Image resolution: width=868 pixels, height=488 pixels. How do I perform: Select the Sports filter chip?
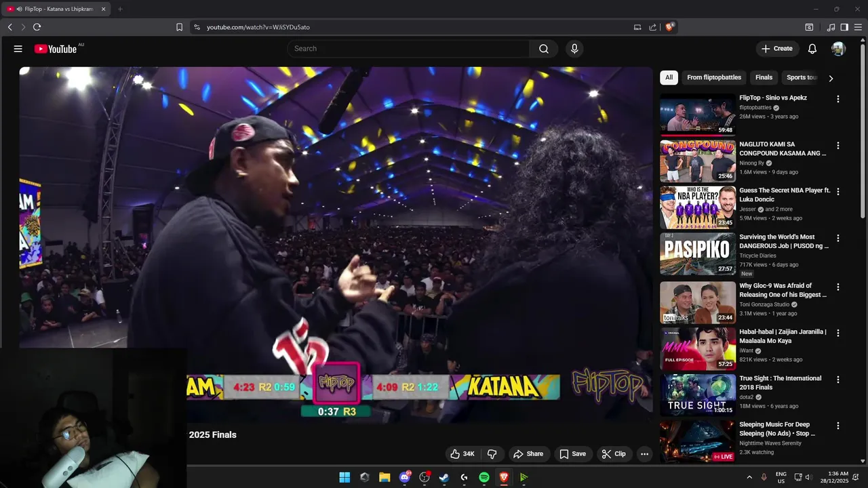click(802, 77)
